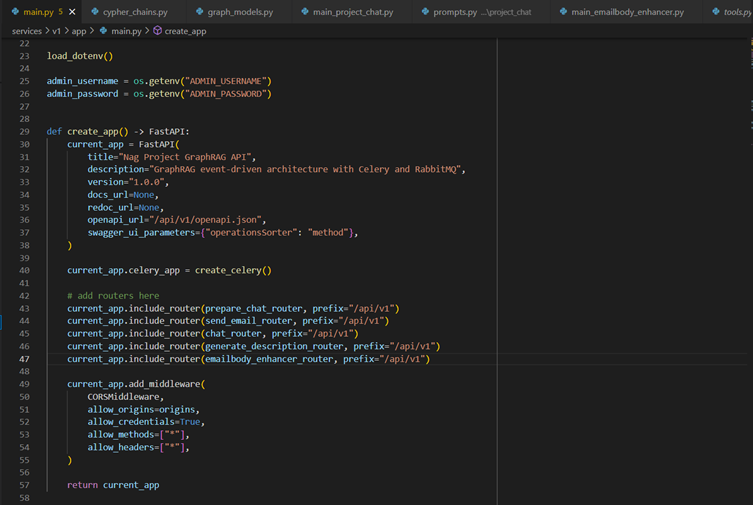Click Python icon beside main.py in breadcrumb
The image size is (753, 505).
click(x=102, y=31)
